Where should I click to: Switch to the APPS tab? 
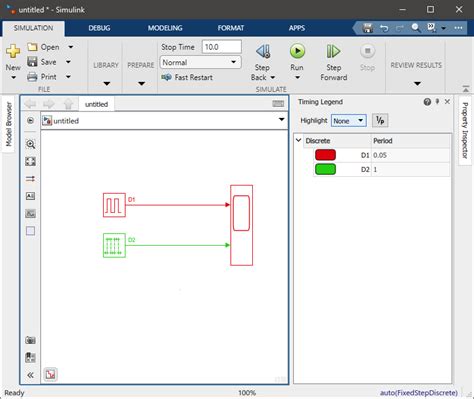(x=297, y=28)
